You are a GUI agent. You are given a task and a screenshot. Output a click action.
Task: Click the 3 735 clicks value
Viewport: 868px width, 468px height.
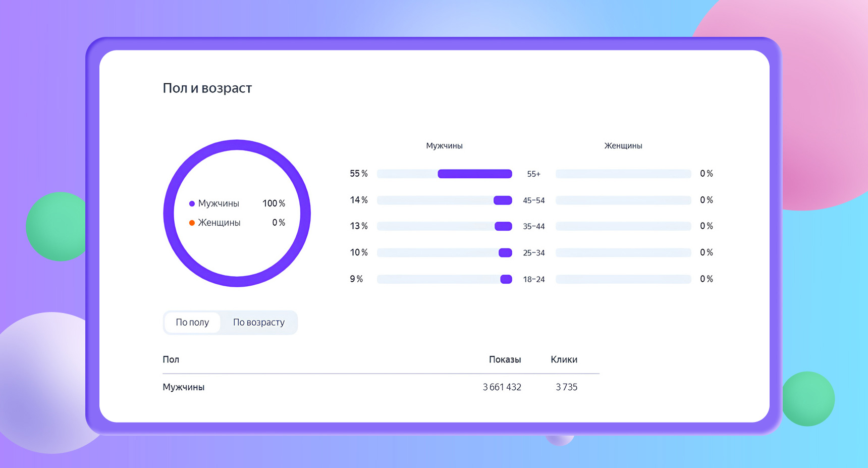coord(566,387)
